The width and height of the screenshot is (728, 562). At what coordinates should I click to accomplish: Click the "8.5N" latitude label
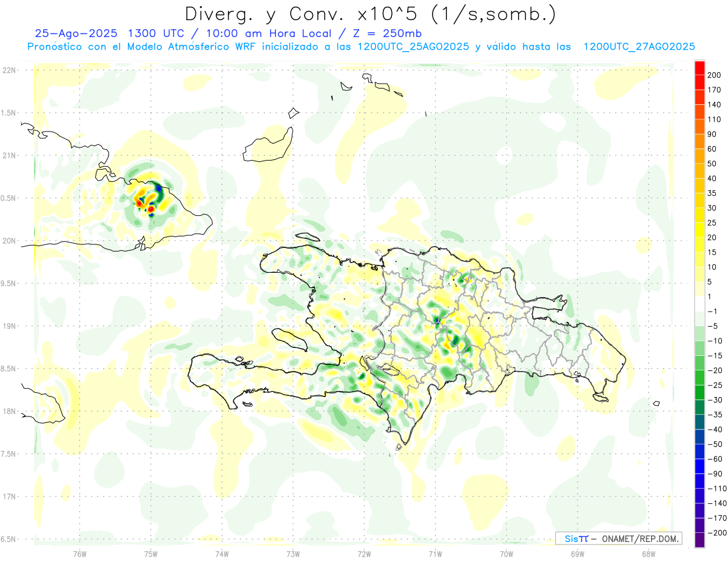pyautogui.click(x=9, y=369)
